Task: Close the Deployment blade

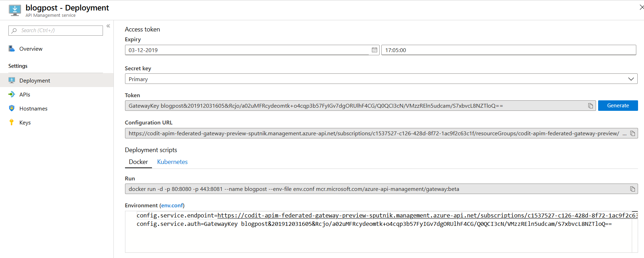Action: click(x=641, y=7)
